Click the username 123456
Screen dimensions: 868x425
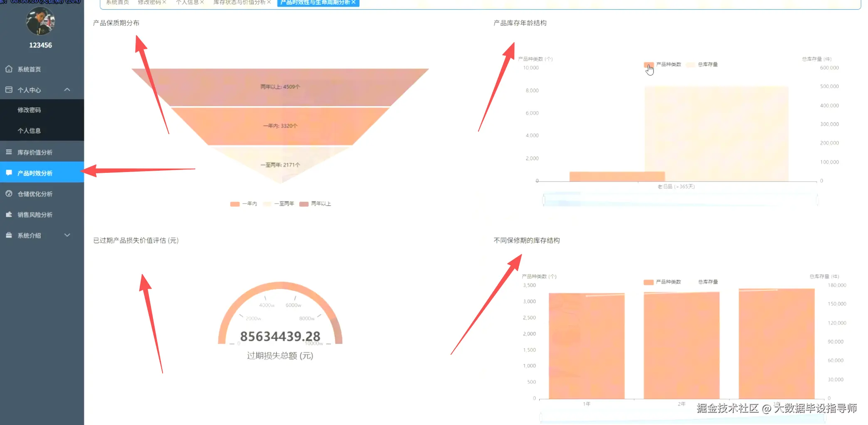(x=40, y=45)
